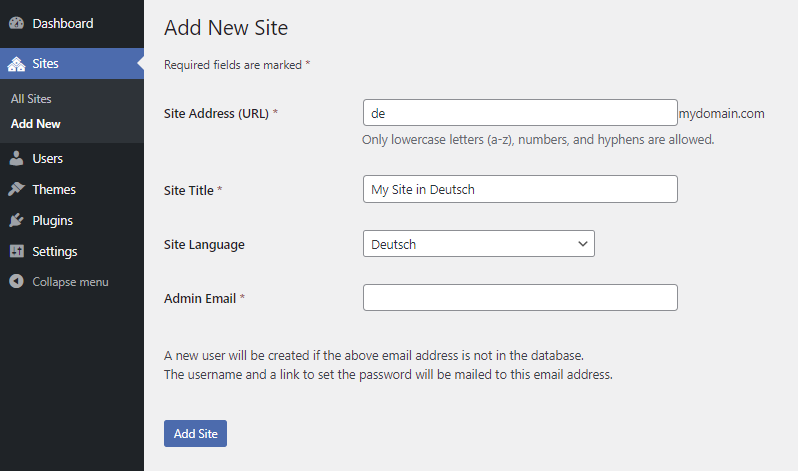Click the Settings sliders icon
The image size is (798, 471).
click(16, 252)
